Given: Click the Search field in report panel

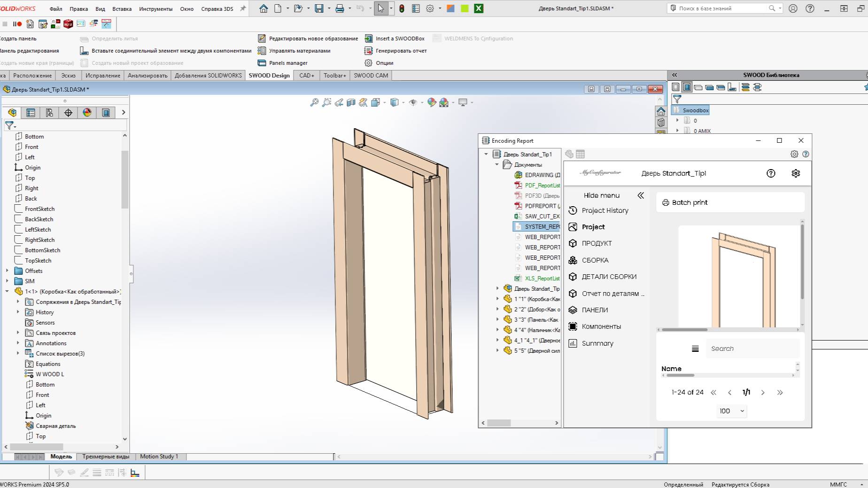Looking at the screenshot, I should pos(752,349).
